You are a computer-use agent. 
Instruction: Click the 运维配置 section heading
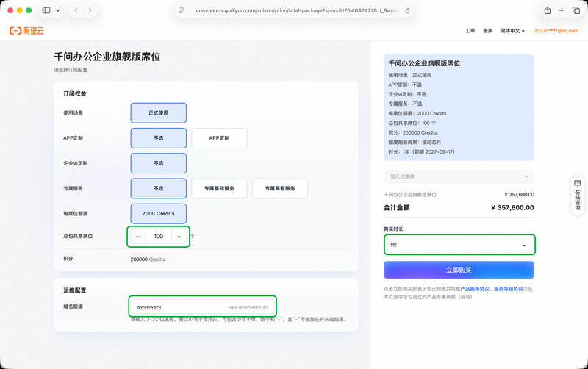75,290
